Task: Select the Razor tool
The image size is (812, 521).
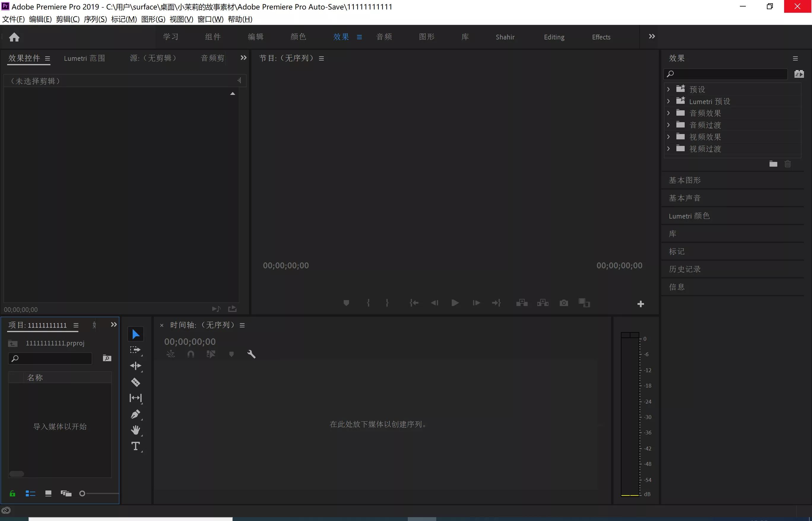Action: [135, 382]
